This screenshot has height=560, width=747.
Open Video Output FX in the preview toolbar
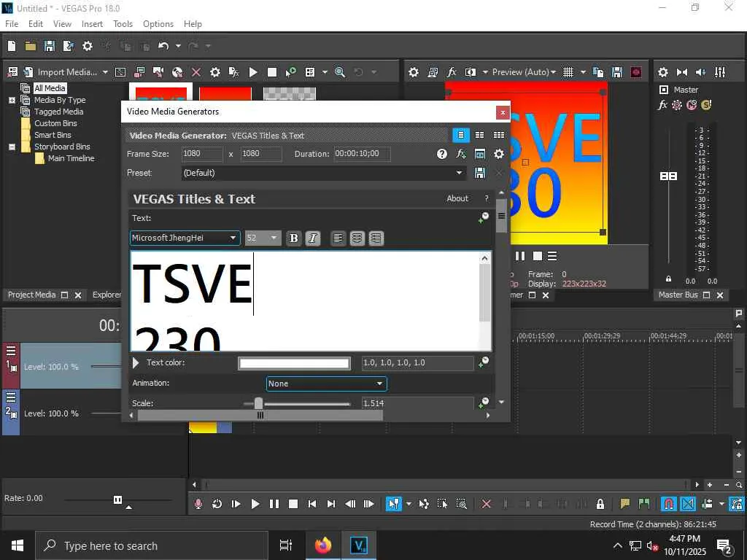[x=451, y=72]
